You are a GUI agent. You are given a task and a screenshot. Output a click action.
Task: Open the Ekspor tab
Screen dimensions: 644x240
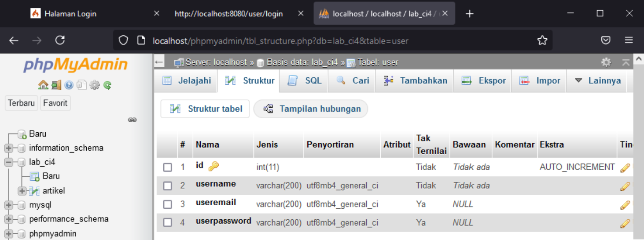[483, 81]
